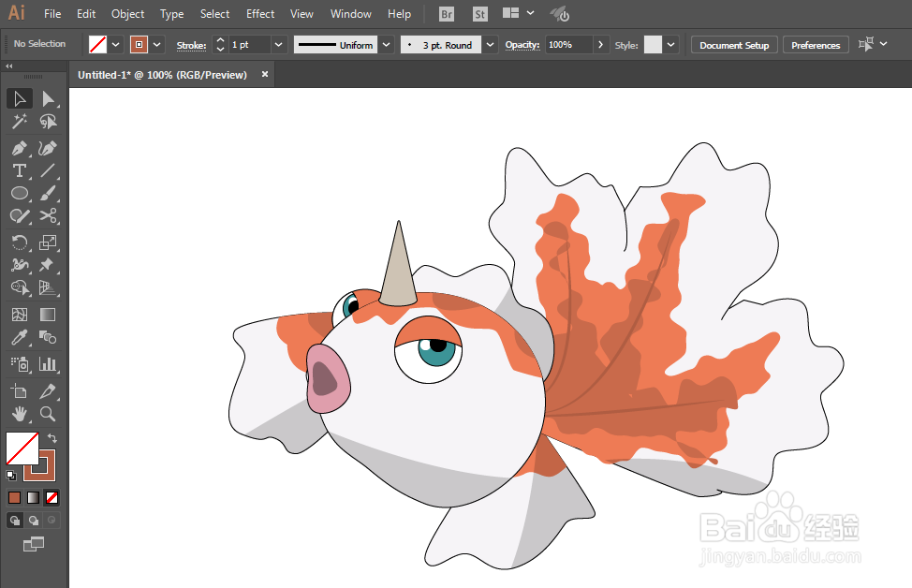Set paint to Color mode
The image size is (912, 588).
click(15, 497)
